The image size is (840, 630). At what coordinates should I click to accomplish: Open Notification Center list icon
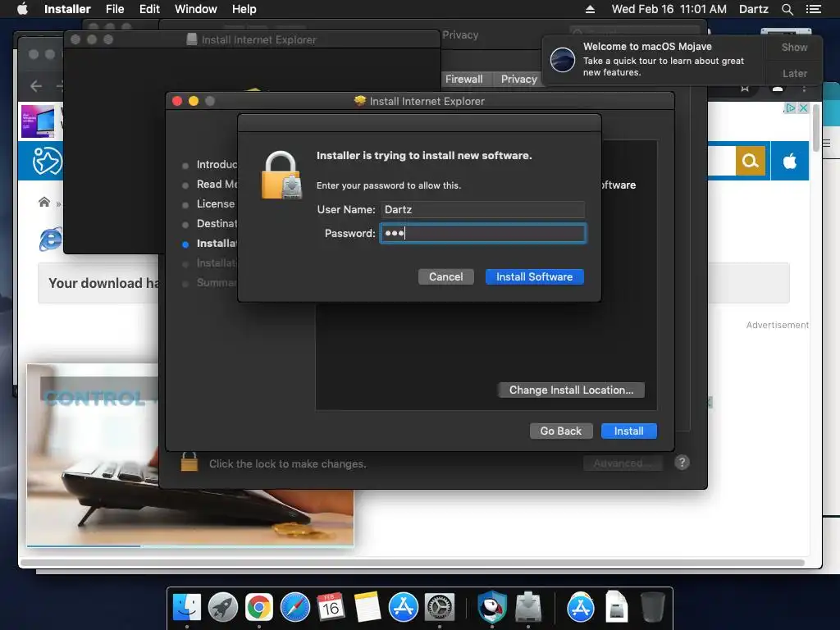(813, 9)
